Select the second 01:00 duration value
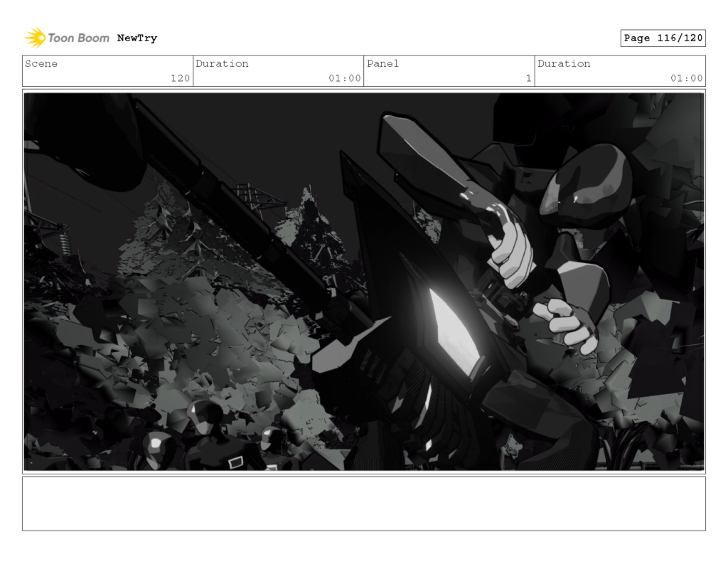 pyautogui.click(x=687, y=79)
